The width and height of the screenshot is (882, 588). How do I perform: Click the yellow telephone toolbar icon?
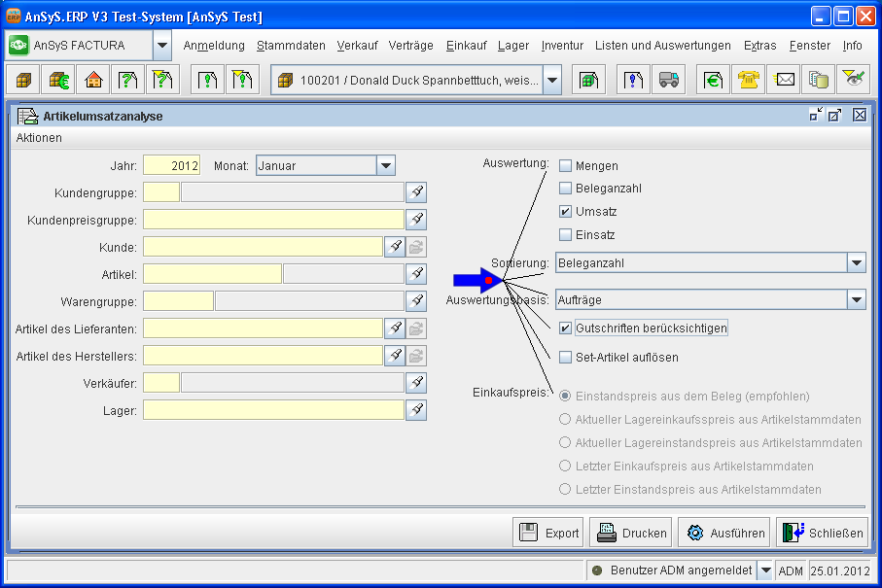[748, 81]
